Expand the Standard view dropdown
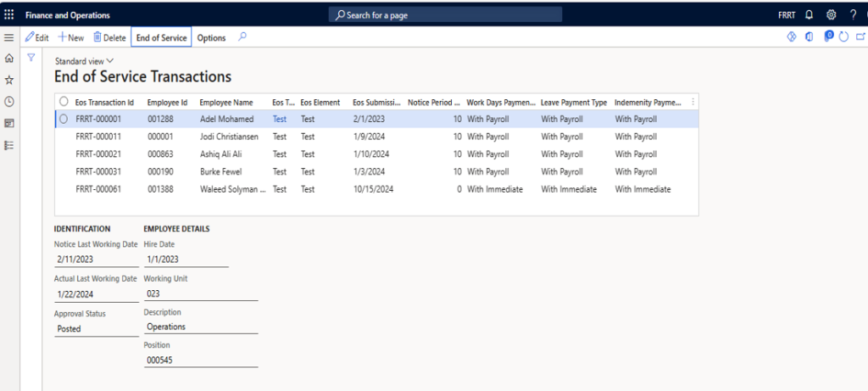This screenshot has height=391, width=868. [84, 61]
